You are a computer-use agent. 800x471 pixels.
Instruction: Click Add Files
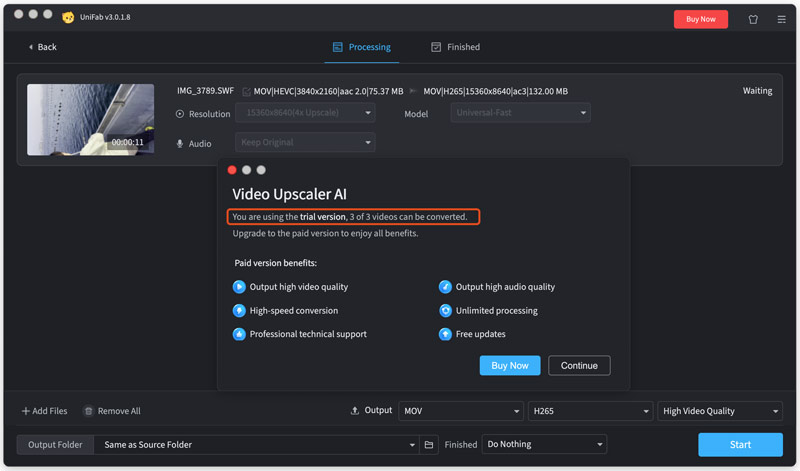[44, 411]
